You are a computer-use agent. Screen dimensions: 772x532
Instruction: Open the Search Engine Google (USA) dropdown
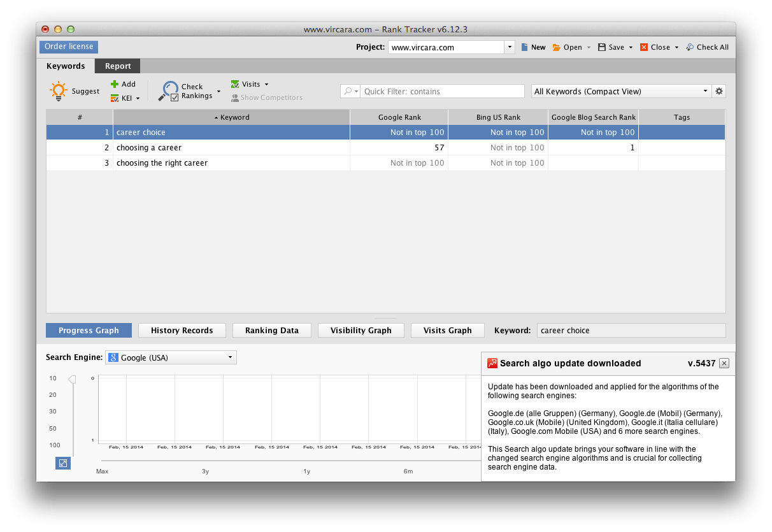[171, 357]
